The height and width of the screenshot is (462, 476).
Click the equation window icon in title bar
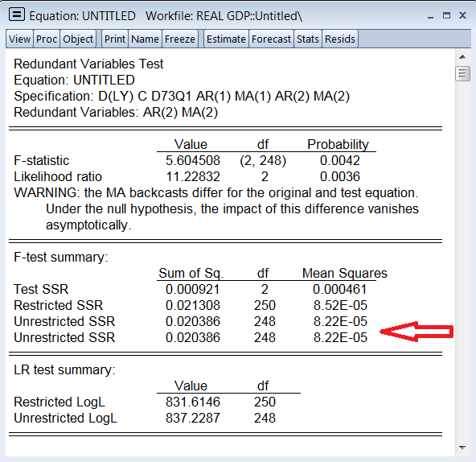tap(17, 14)
